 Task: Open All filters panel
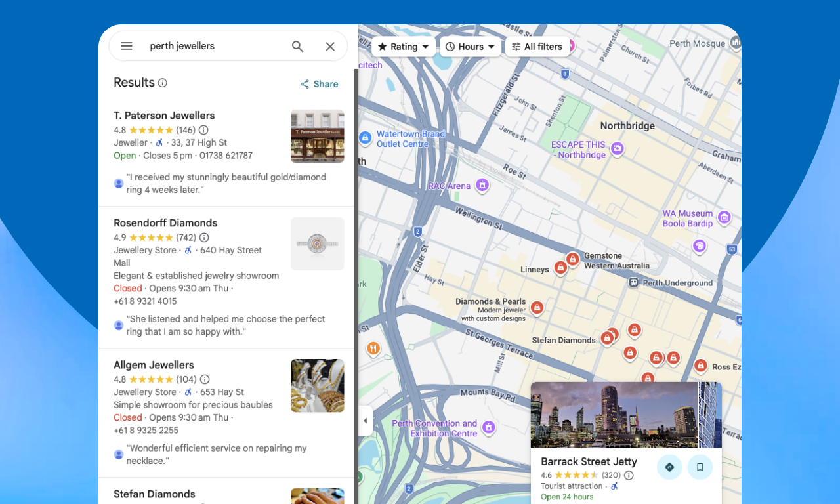pyautogui.click(x=537, y=47)
